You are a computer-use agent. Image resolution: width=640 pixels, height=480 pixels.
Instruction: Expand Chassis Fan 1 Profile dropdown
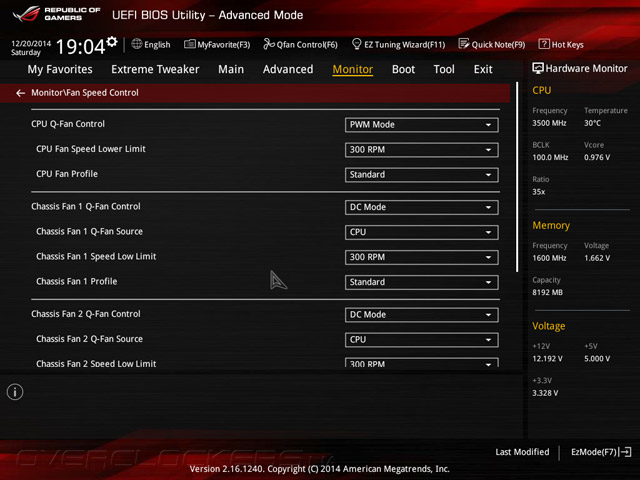422,282
